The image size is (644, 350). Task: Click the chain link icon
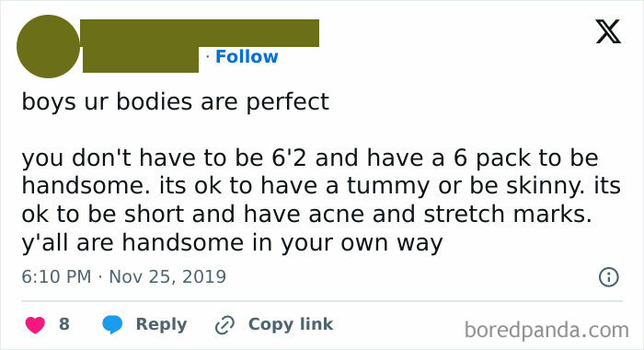point(224,325)
